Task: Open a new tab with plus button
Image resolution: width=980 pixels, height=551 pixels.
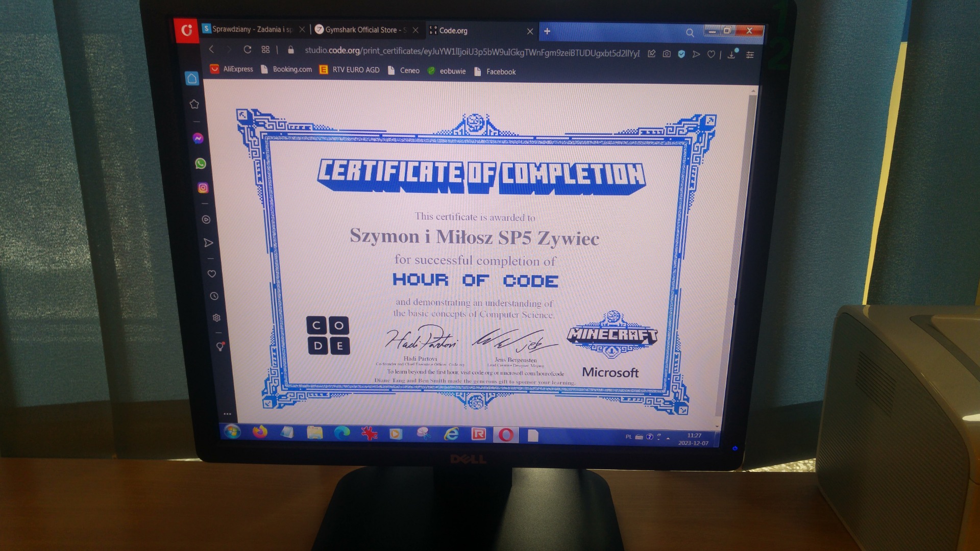Action: pyautogui.click(x=547, y=31)
